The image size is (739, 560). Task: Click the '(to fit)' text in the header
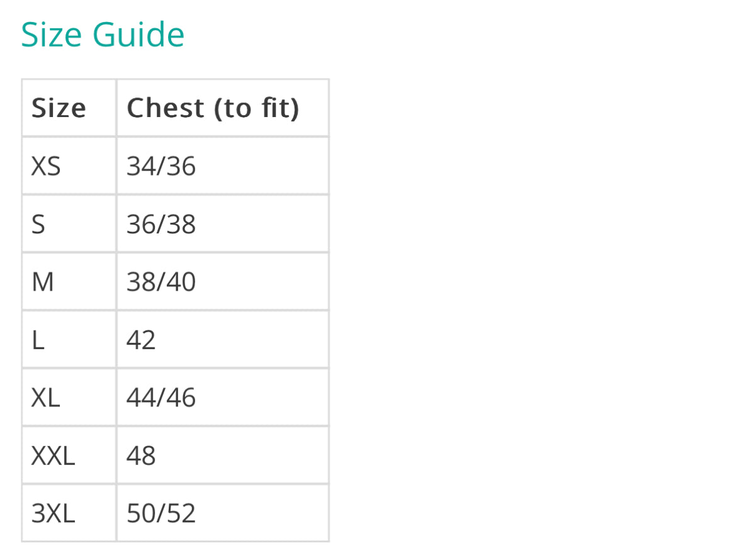point(257,108)
